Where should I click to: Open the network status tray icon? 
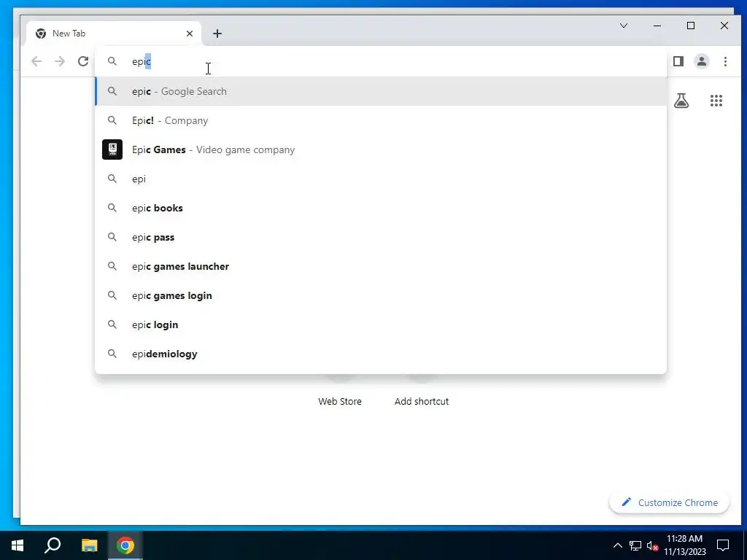click(x=635, y=545)
